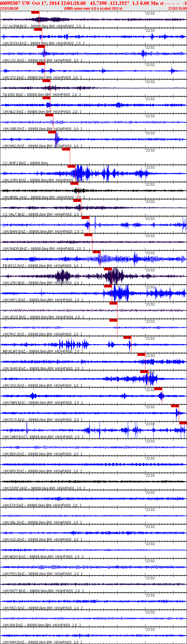Screen dimensions: 187x644
Task: Click the pick marker on MB BLMT trace
Action: point(127,337)
